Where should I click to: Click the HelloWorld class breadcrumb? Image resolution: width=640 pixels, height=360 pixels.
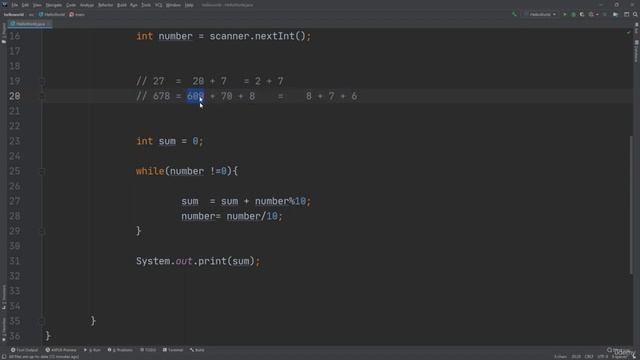(52, 15)
